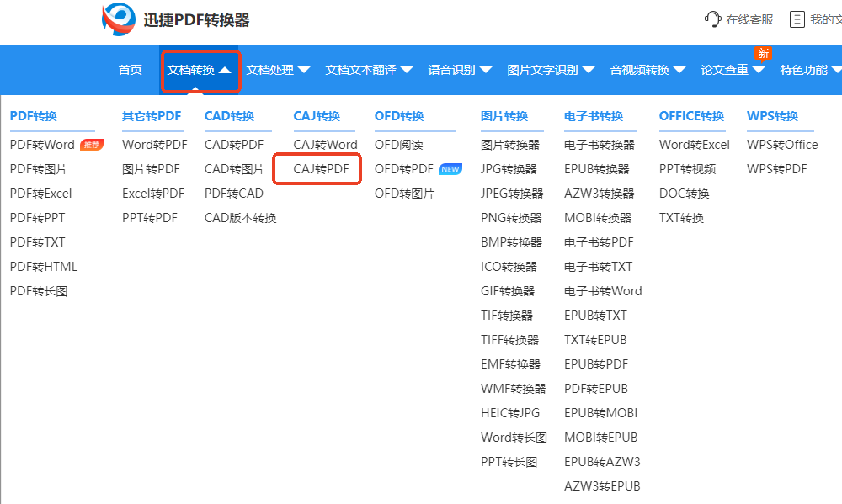The height and width of the screenshot is (504, 842).
Task: Open the EPUB转MOBI link
Action: tap(602, 412)
